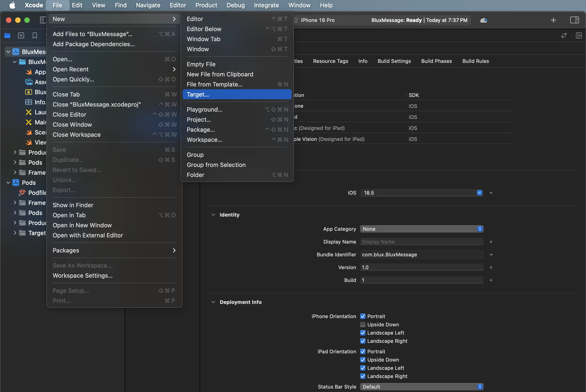Toggle the navigator sidebar icon
This screenshot has height=392, width=586.
[43, 20]
